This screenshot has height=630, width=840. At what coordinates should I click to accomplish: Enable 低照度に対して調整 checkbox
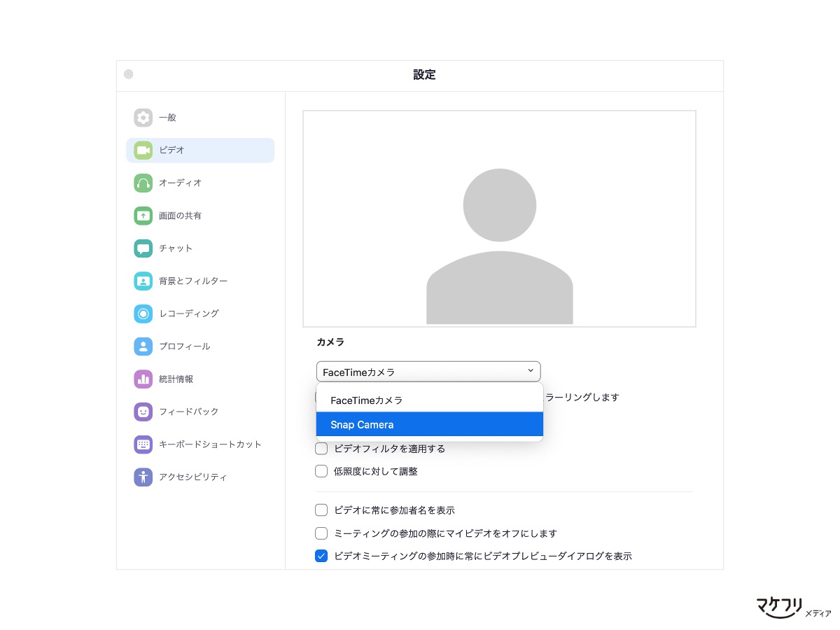click(321, 472)
